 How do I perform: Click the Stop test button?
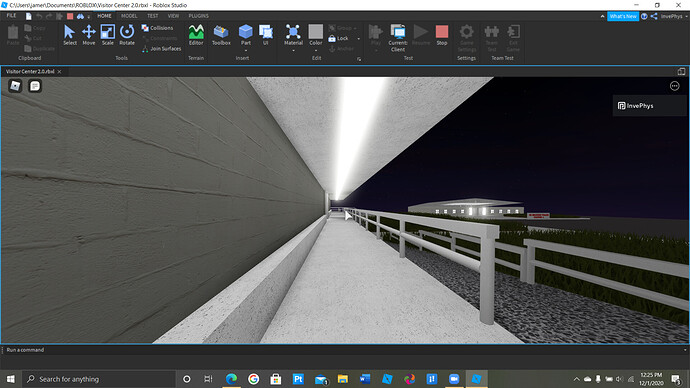442,35
